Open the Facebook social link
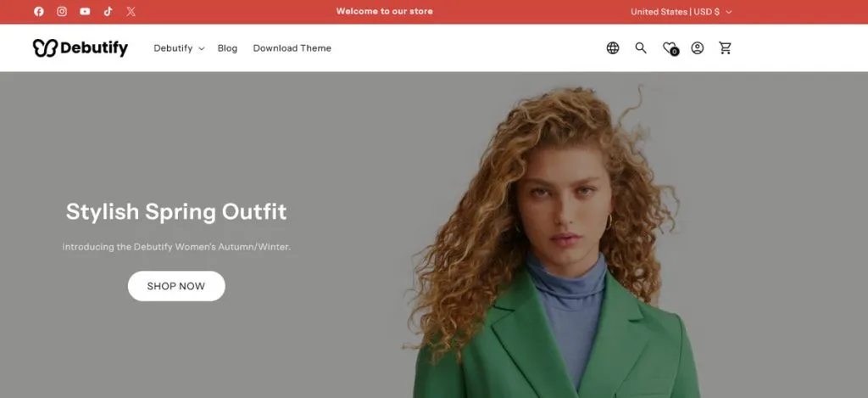868x398 pixels. pyautogui.click(x=39, y=12)
